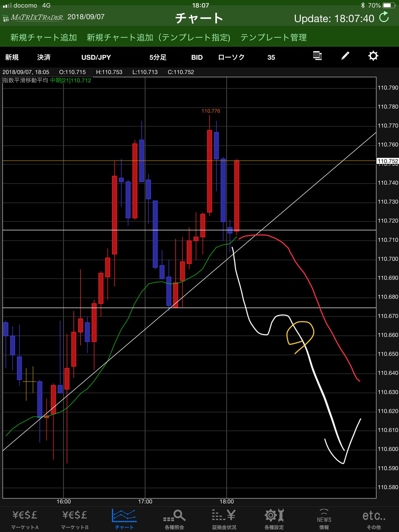
Task: Tap the チャート page title
Action: tap(199, 18)
